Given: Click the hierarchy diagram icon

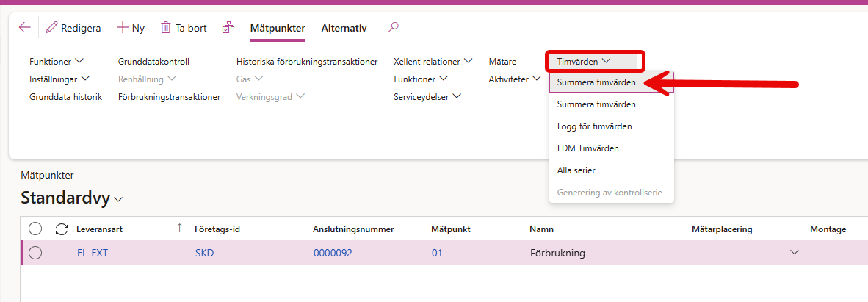Looking at the screenshot, I should pyautogui.click(x=228, y=28).
